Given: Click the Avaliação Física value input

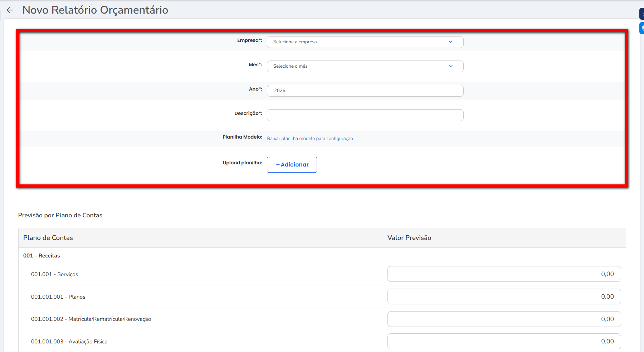Looking at the screenshot, I should click(504, 341).
